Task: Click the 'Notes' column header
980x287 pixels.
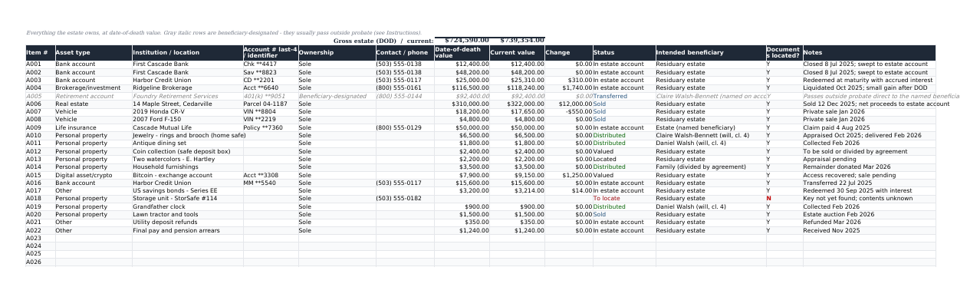Action: (869, 52)
